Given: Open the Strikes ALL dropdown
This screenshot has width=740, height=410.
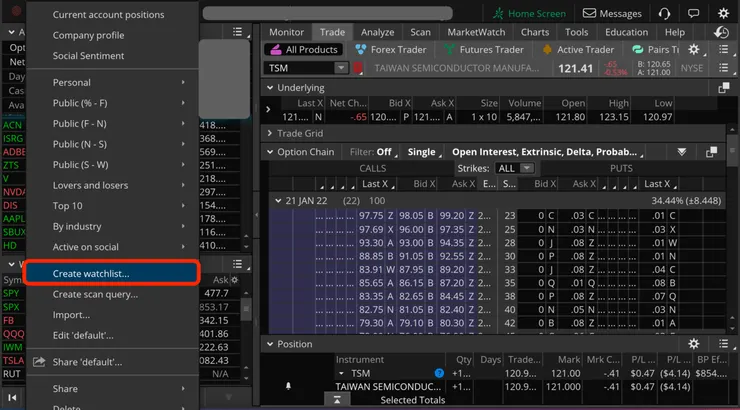Looking at the screenshot, I should pos(514,168).
